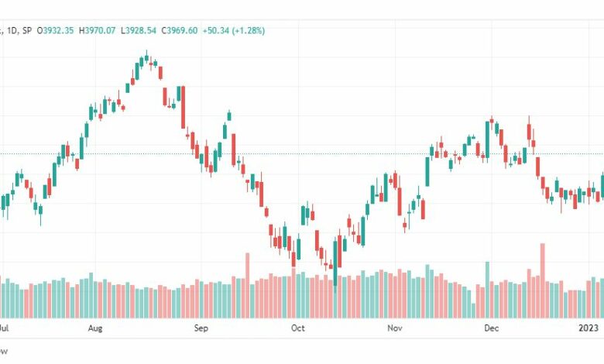This screenshot has width=604, height=364.
Task: Click the Nov label on the time axis
Action: 395,328
